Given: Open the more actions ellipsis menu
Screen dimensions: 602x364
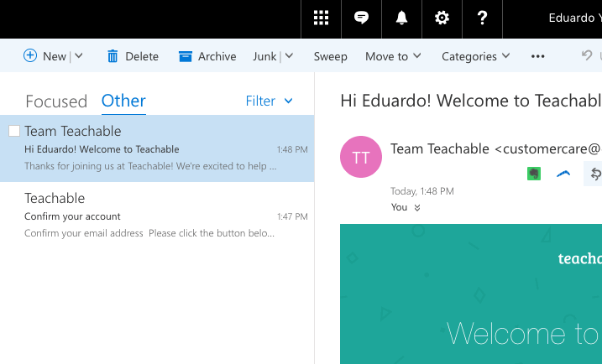Looking at the screenshot, I should (537, 56).
